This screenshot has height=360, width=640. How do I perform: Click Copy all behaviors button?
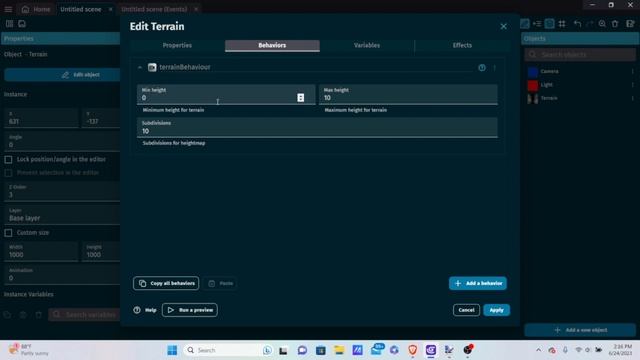pyautogui.click(x=166, y=283)
